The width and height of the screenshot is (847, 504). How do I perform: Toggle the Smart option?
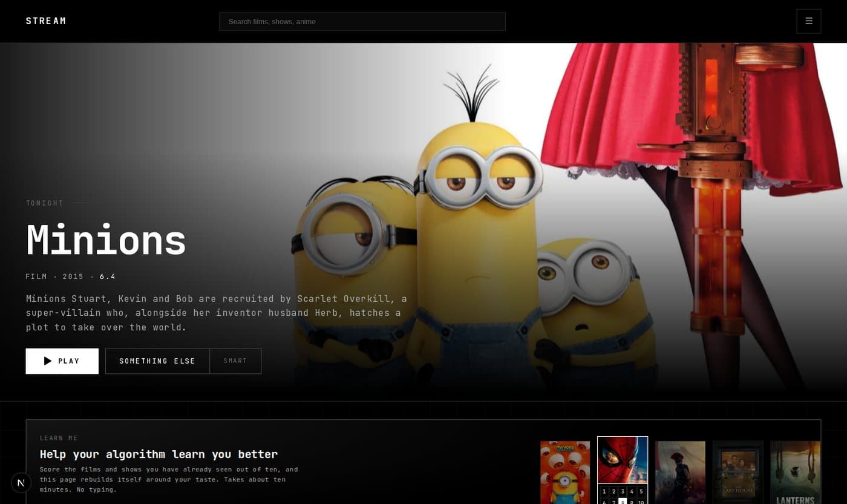[235, 361]
